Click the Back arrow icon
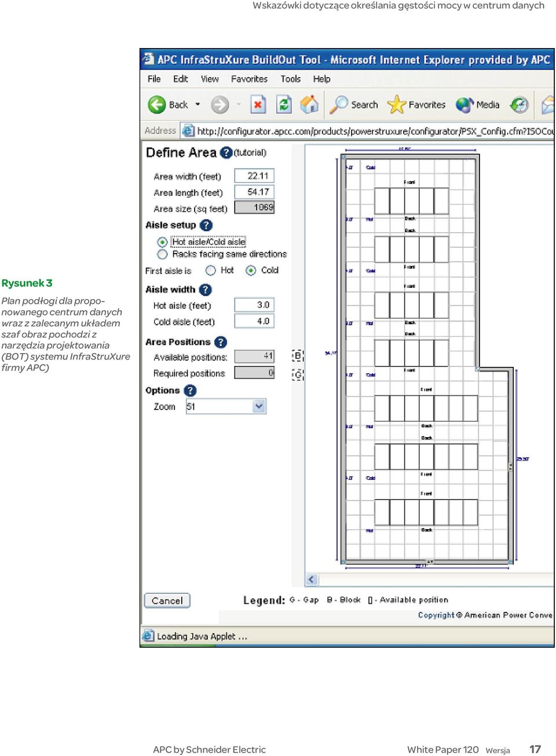This screenshot has height=756, width=556. pos(156,105)
